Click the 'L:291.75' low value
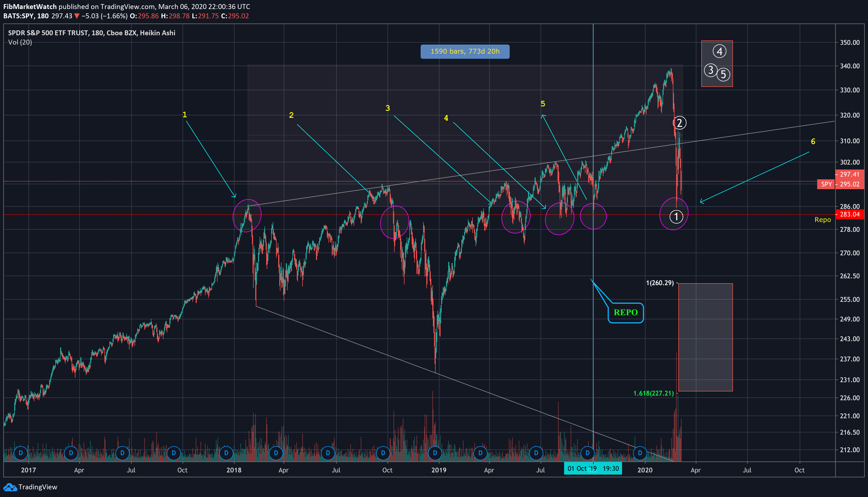 [205, 16]
